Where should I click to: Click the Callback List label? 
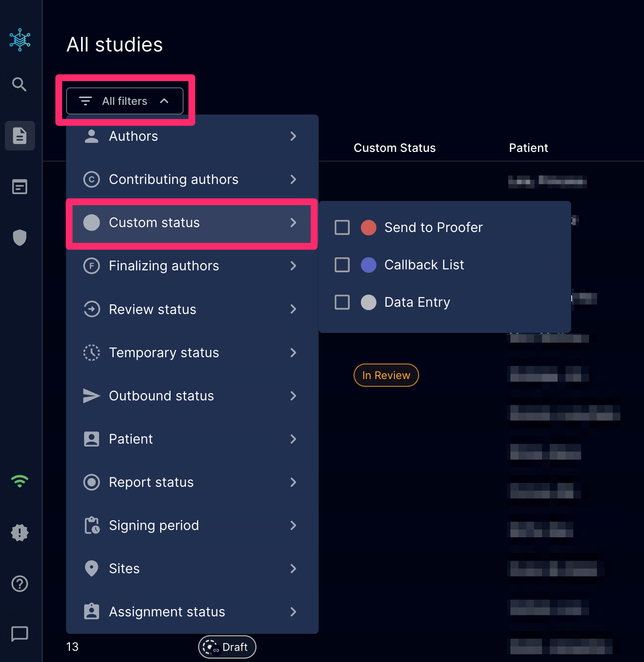[x=424, y=265]
